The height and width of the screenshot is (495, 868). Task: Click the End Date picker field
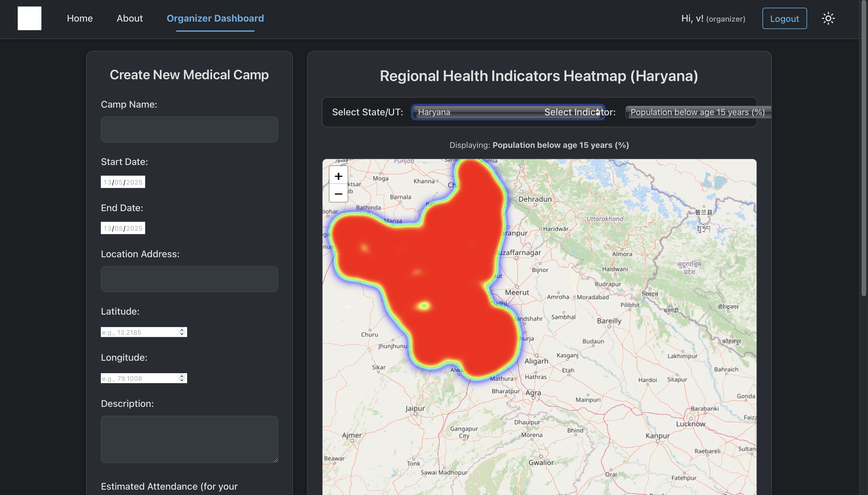[123, 228]
